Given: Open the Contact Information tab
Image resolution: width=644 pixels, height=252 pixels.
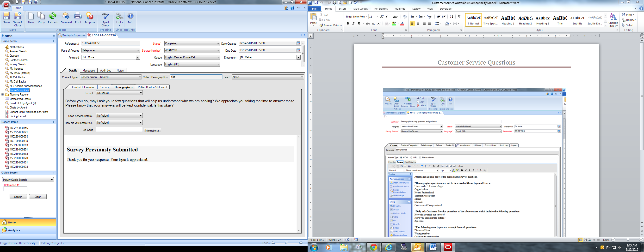Looking at the screenshot, I should 83,87.
